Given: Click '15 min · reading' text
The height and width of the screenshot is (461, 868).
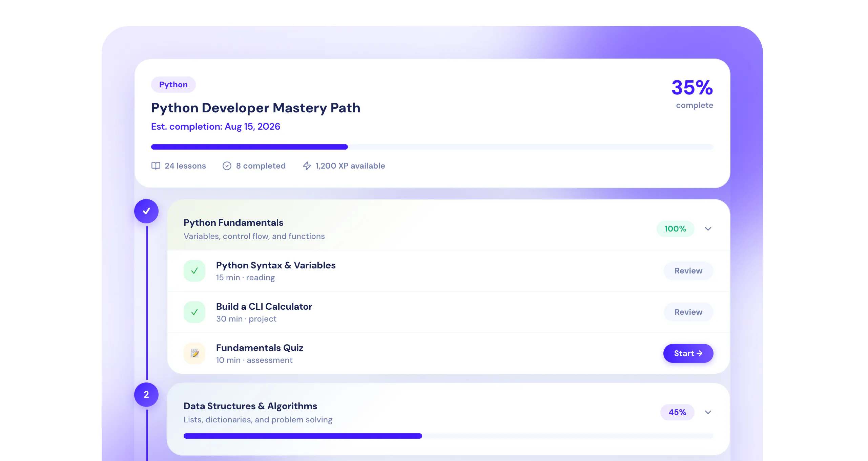Looking at the screenshot, I should [246, 278].
